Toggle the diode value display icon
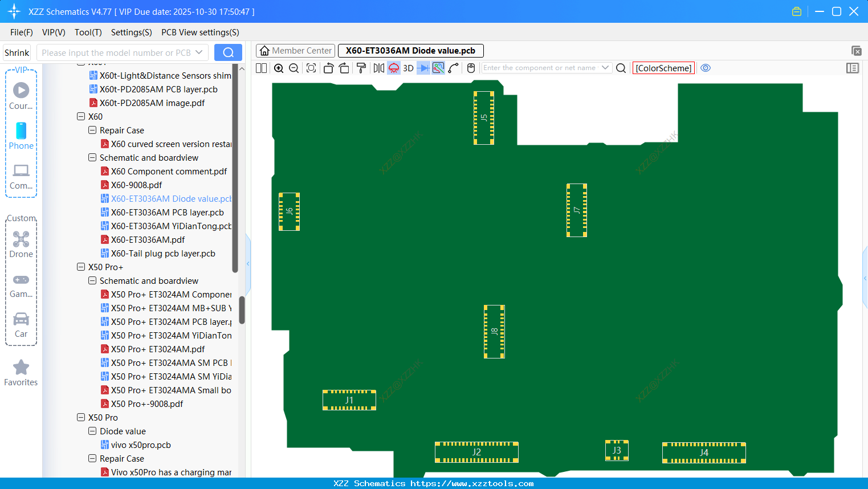The width and height of the screenshot is (868, 489). (x=423, y=68)
